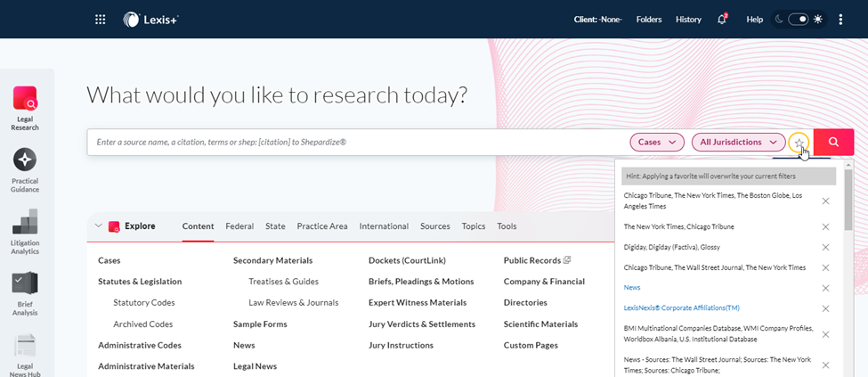This screenshot has height=377, width=868.
Task: Click the favorites list scrollbar
Action: click(x=848, y=200)
